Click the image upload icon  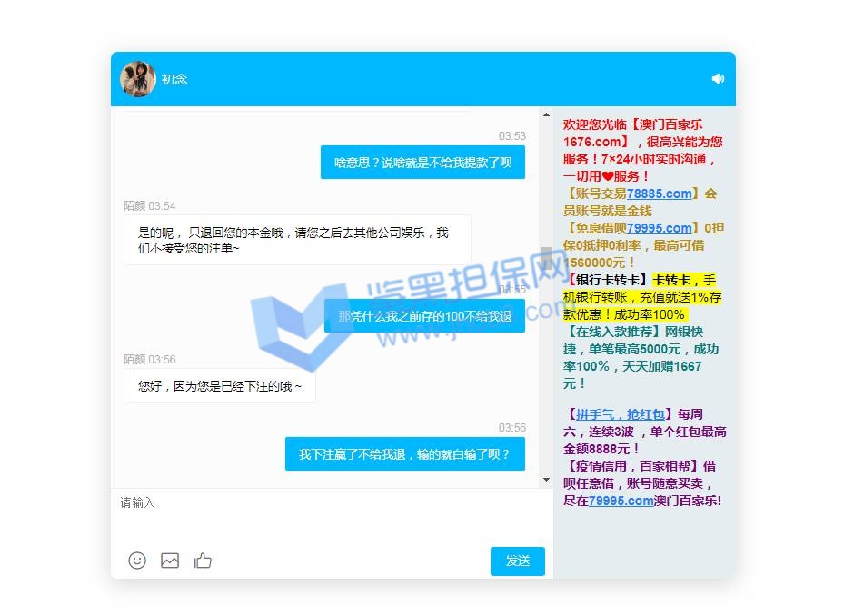[170, 561]
